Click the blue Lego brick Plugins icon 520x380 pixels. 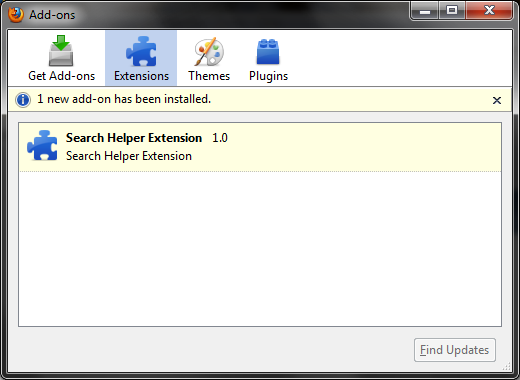(x=268, y=52)
